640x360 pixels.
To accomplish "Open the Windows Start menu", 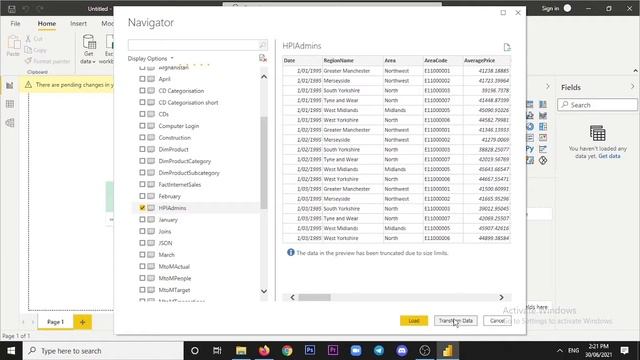I will coord(11,351).
